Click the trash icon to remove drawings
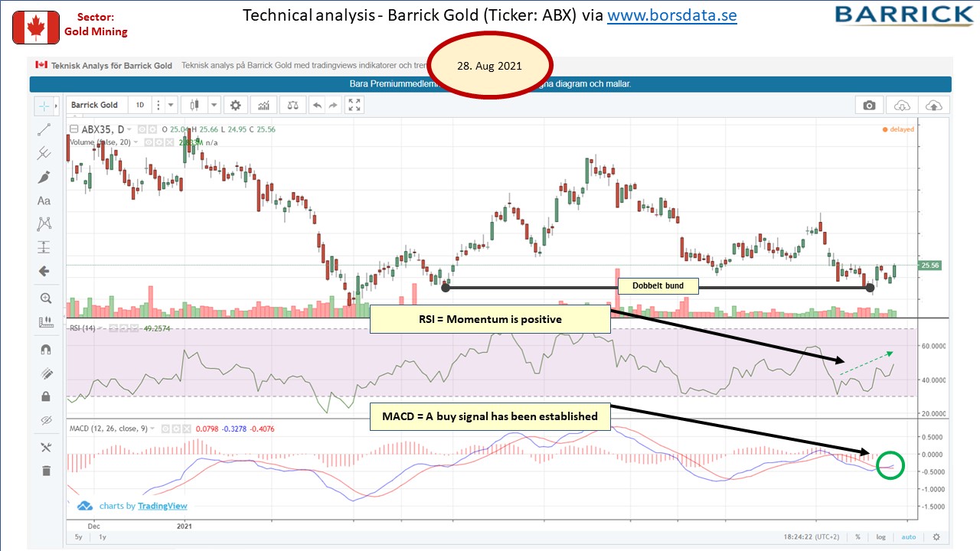The image size is (980, 551). point(45,471)
